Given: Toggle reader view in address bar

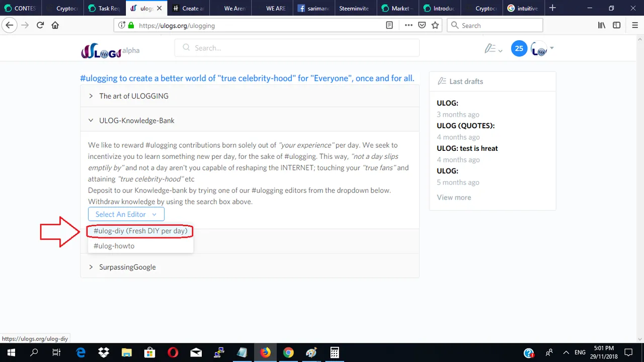Looking at the screenshot, I should [x=389, y=25].
